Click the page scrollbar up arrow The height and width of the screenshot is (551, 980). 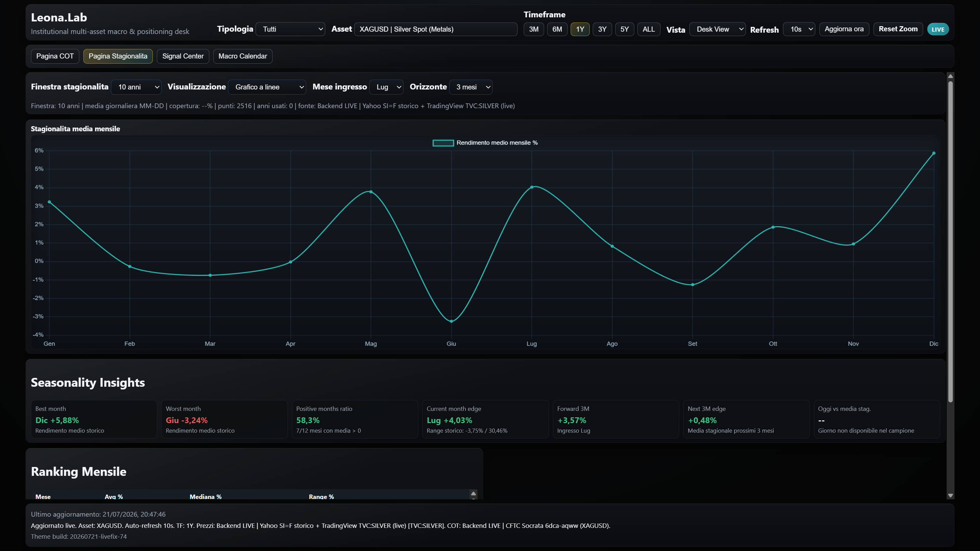click(950, 77)
